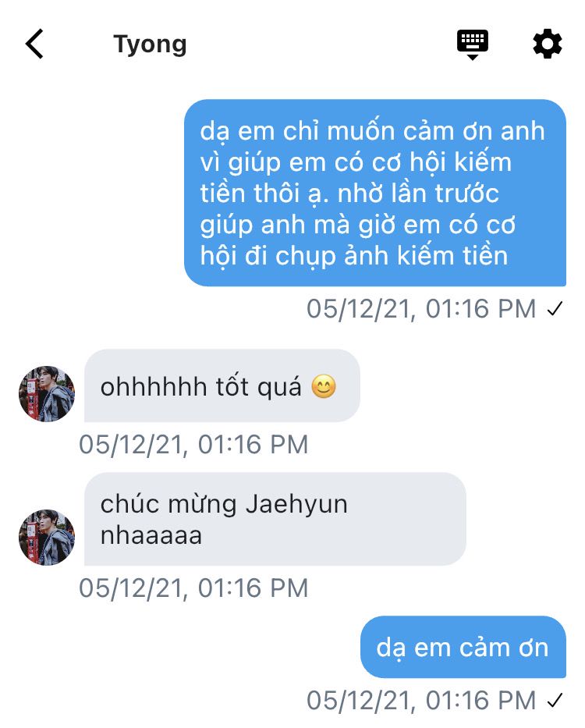Tap the delivered checkmark under first blue message
The image size is (585, 728).
pyautogui.click(x=555, y=309)
